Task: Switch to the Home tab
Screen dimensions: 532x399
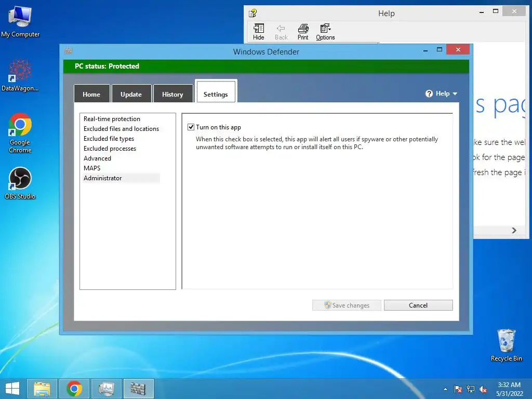Action: tap(91, 94)
